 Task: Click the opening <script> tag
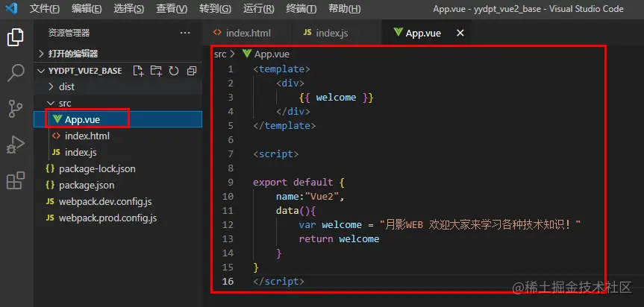(276, 153)
